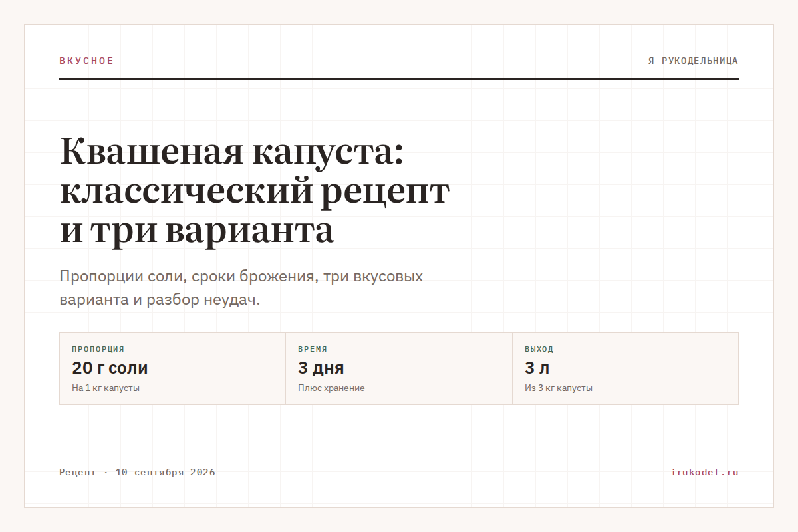Click the ВЫХОД label
The height and width of the screenshot is (532, 798).
point(539,349)
